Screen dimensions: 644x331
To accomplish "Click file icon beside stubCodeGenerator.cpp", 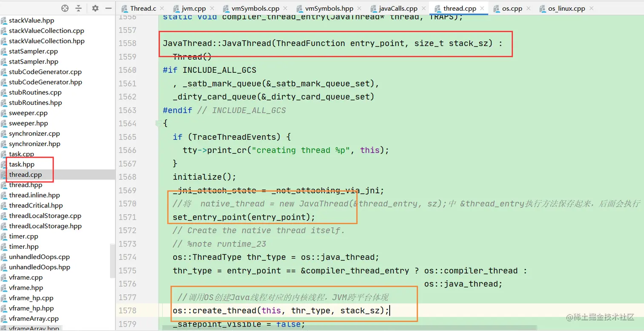I will pyautogui.click(x=4, y=72).
